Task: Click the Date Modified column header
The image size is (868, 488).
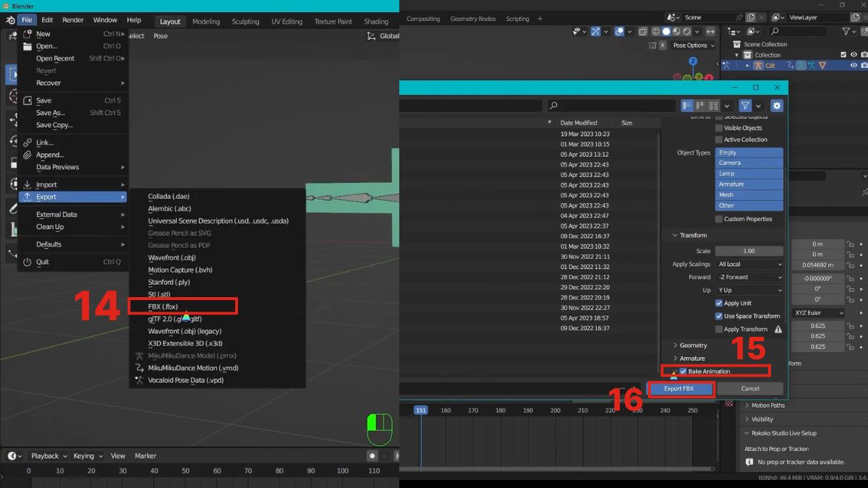Action: 579,123
